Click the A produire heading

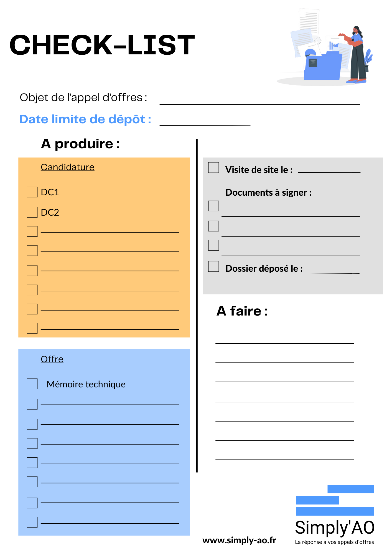80,144
